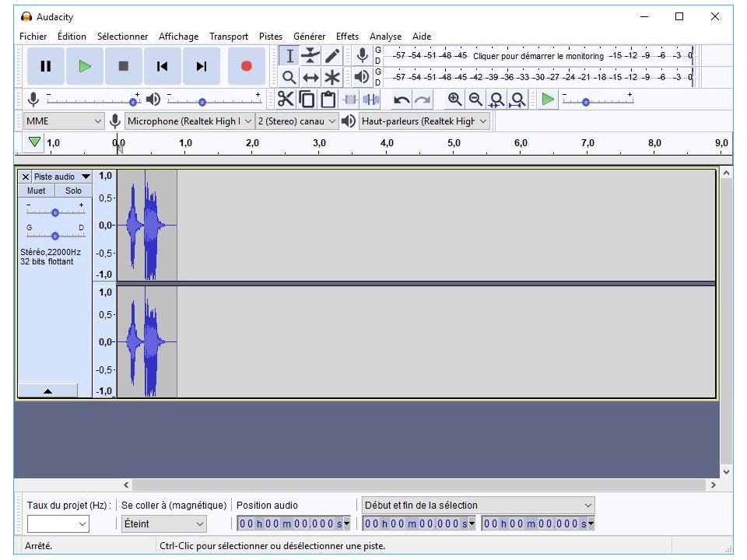This screenshot has height=560, width=747.
Task: Zoom out with the minus magnifier
Action: (x=475, y=99)
